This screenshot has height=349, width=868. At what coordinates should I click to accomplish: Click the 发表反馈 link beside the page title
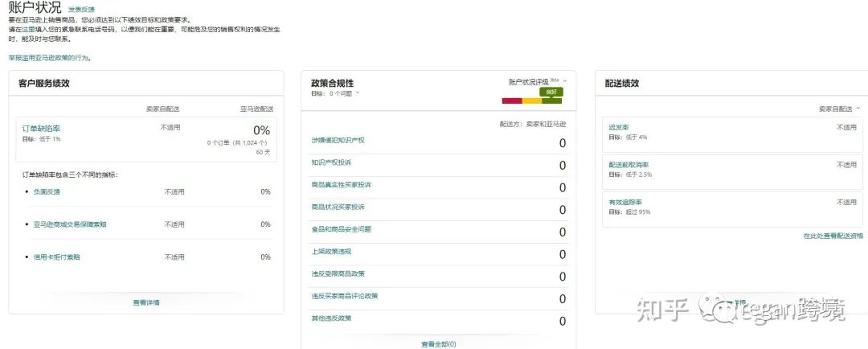pos(81,10)
